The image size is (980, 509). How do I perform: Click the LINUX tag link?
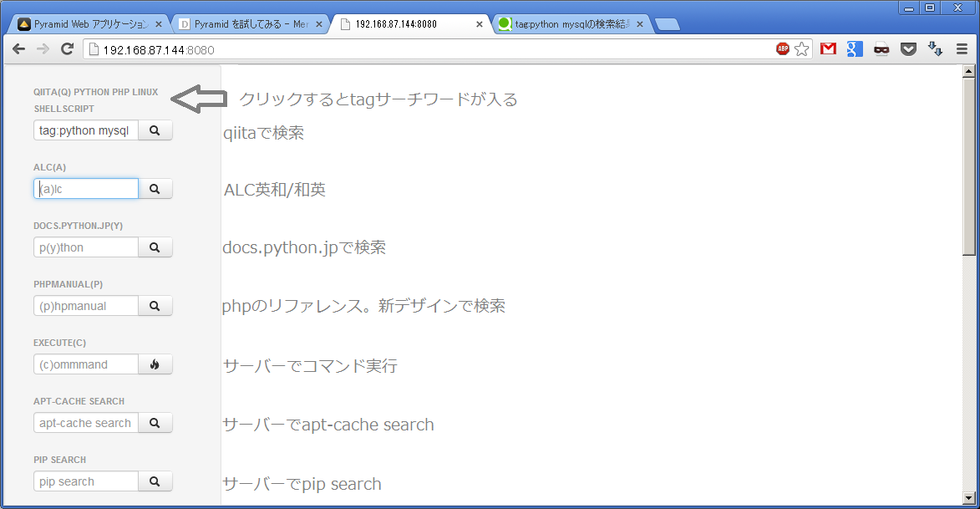tap(145, 92)
